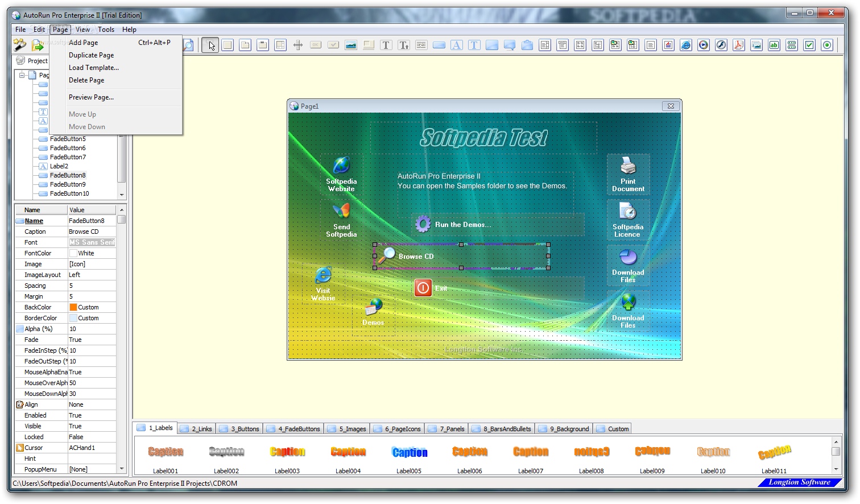This screenshot has width=860, height=504.
Task: Insert a media player object
Action: 704,45
